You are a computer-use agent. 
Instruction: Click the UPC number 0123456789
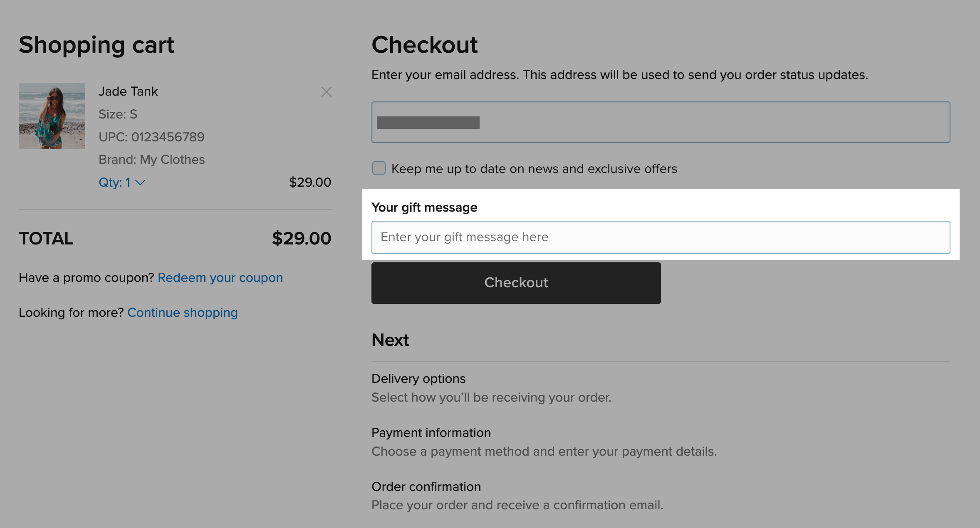151,137
